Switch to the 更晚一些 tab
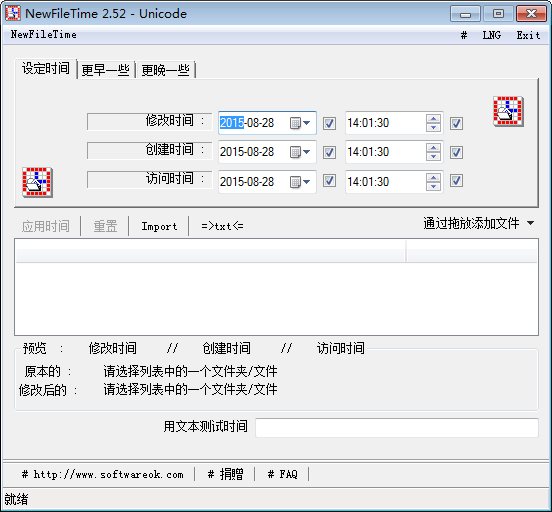552x512 pixels. point(165,70)
